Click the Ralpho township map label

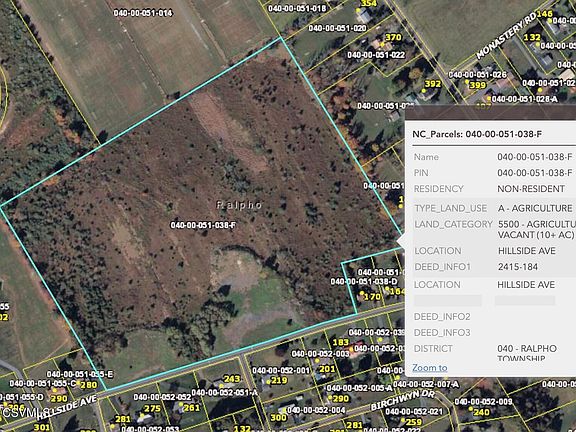(240, 205)
